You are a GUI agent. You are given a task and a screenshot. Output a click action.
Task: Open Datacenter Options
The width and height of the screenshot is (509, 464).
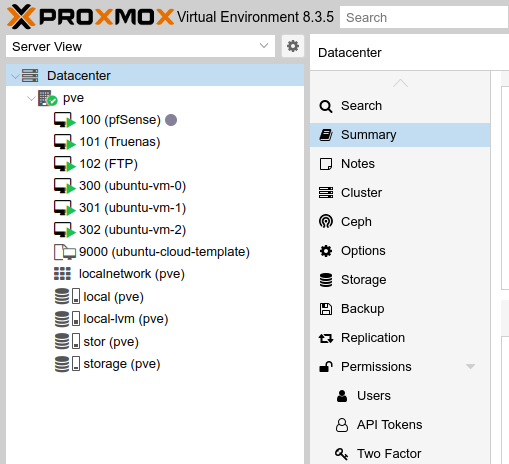point(400,251)
